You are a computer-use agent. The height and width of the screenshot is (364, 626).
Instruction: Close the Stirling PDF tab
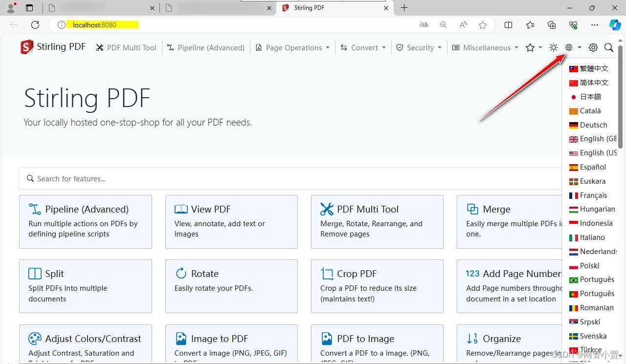386,8
